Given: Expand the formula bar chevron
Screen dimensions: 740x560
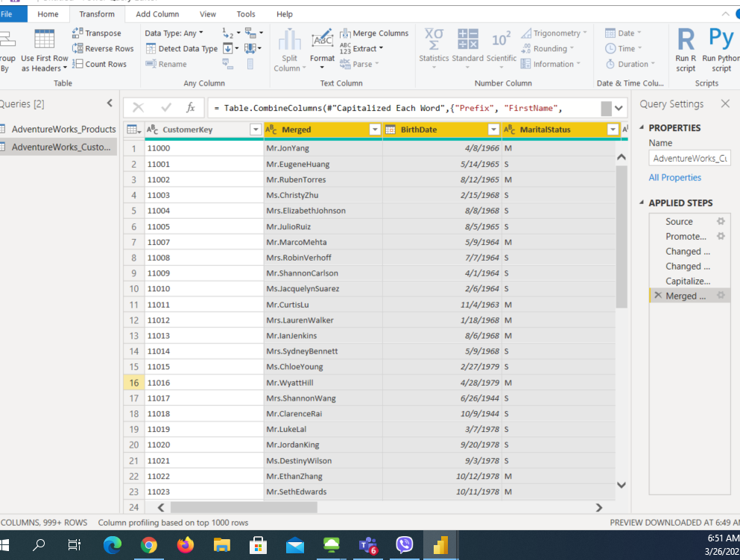Looking at the screenshot, I should [619, 109].
